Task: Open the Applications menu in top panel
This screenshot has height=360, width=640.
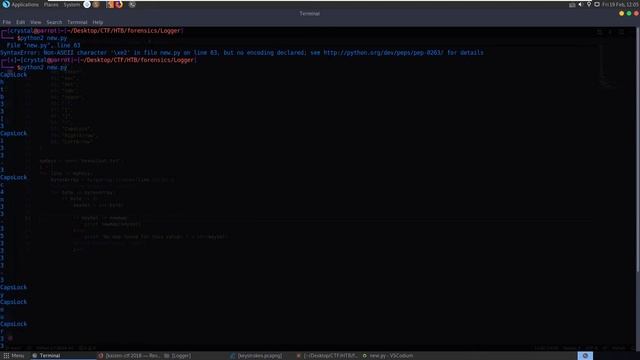Action: (x=25, y=4)
